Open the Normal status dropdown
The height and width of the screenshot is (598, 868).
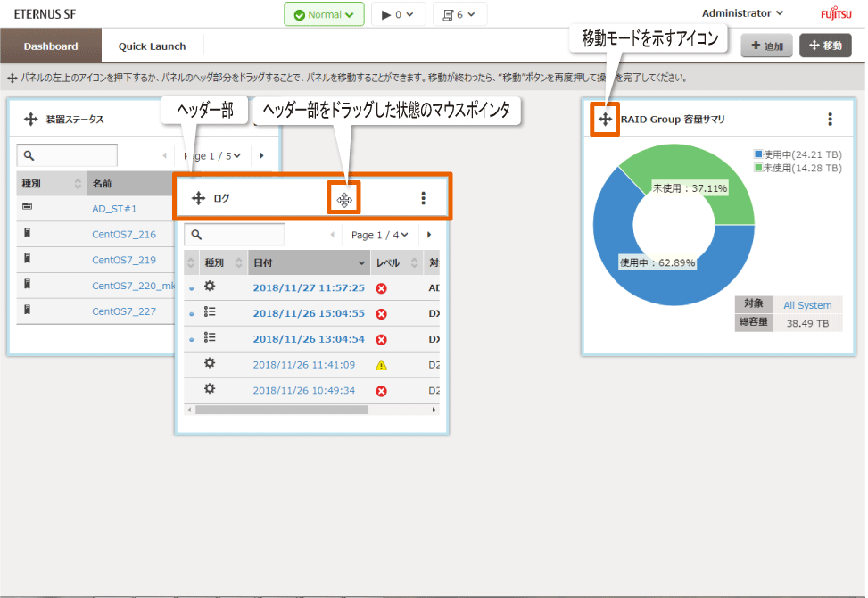tap(324, 14)
